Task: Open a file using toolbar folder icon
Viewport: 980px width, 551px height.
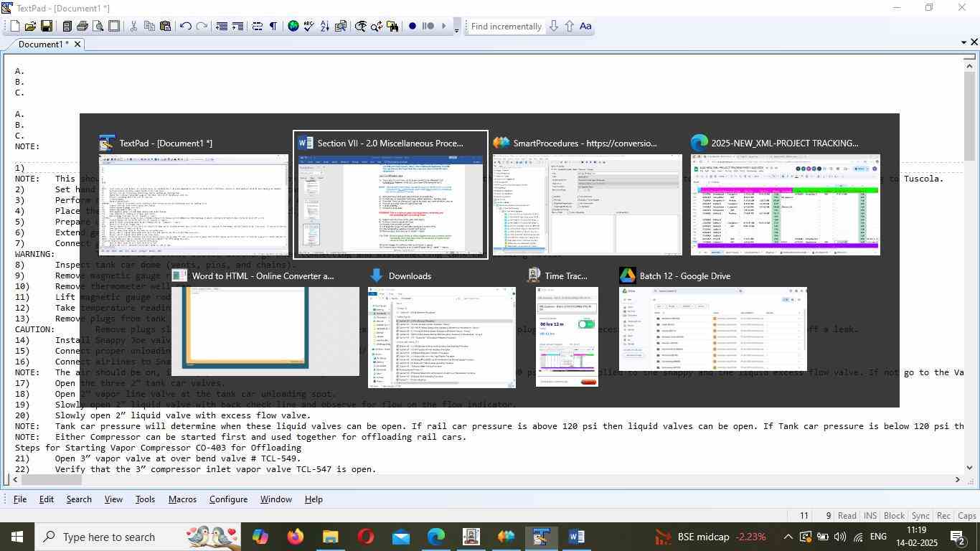Action: tap(30, 26)
